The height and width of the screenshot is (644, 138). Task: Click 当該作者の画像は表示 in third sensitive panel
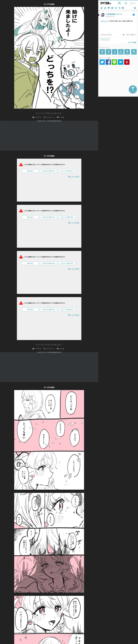pyautogui.click(x=49, y=263)
